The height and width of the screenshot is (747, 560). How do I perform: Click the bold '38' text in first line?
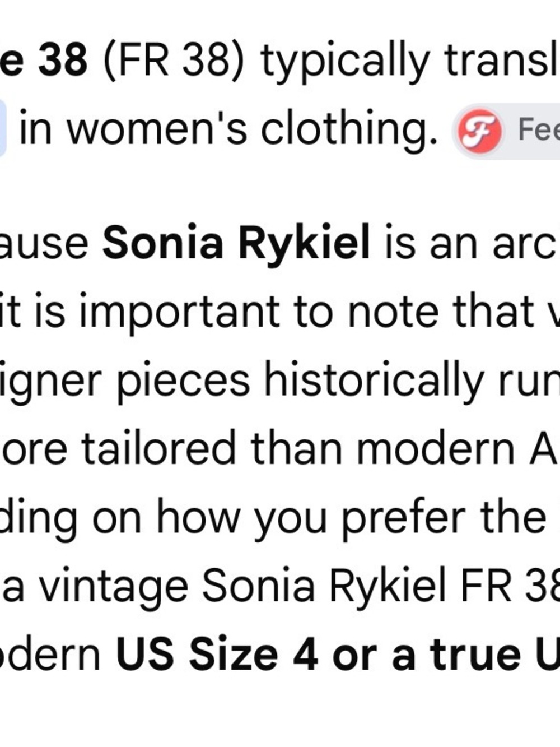coord(62,60)
